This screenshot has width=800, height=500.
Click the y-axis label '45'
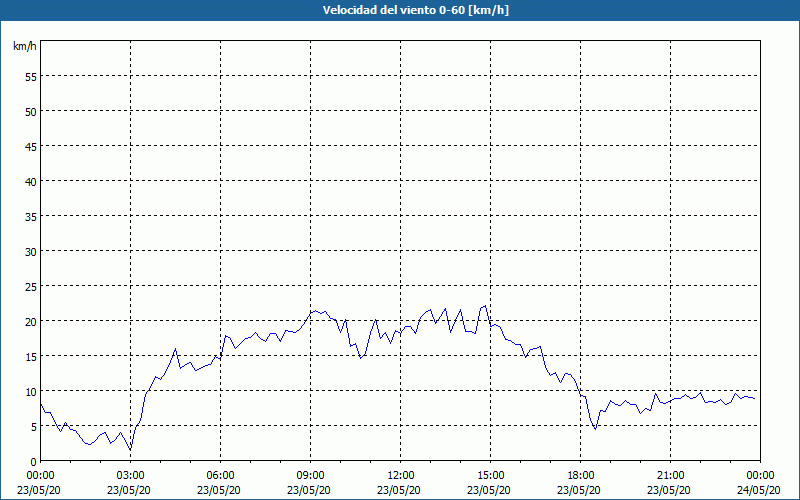[x=31, y=146]
